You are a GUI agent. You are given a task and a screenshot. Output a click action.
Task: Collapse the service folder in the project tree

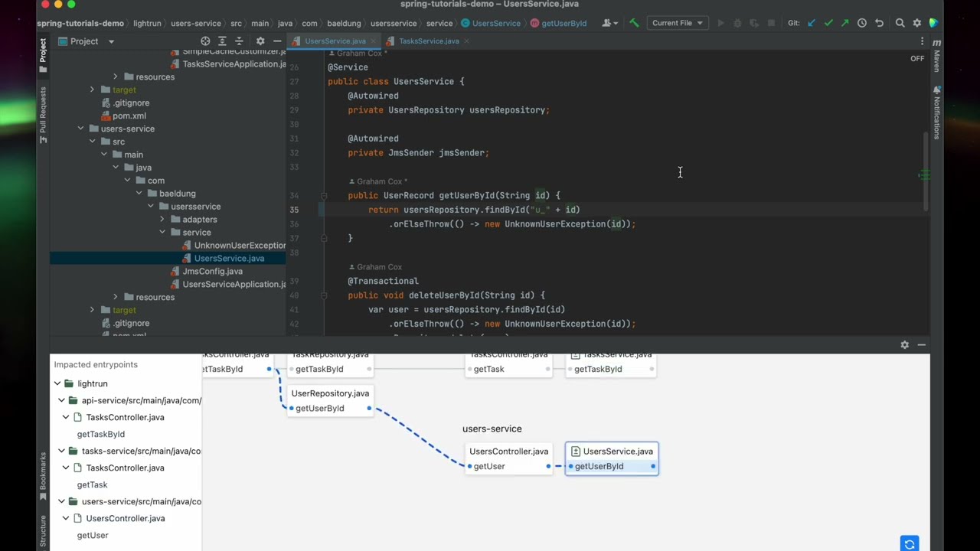coord(163,232)
